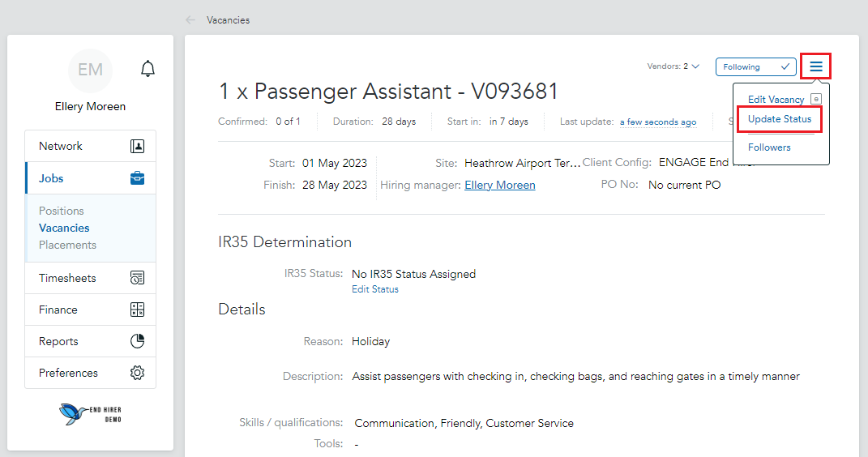Screen dimensions: 868x457
Task: Click the End Hirer Demo bird logo
Action: click(x=90, y=413)
